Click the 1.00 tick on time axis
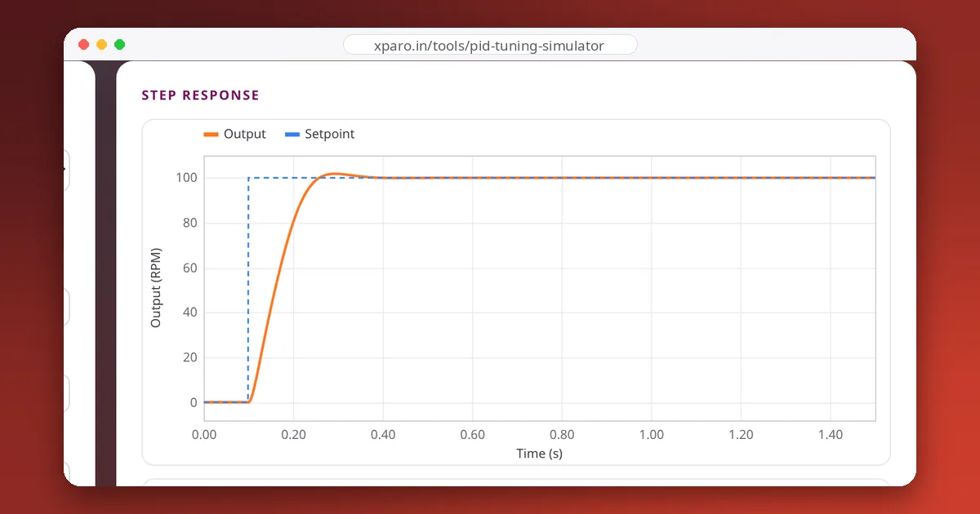This screenshot has width=980, height=514. tap(651, 435)
